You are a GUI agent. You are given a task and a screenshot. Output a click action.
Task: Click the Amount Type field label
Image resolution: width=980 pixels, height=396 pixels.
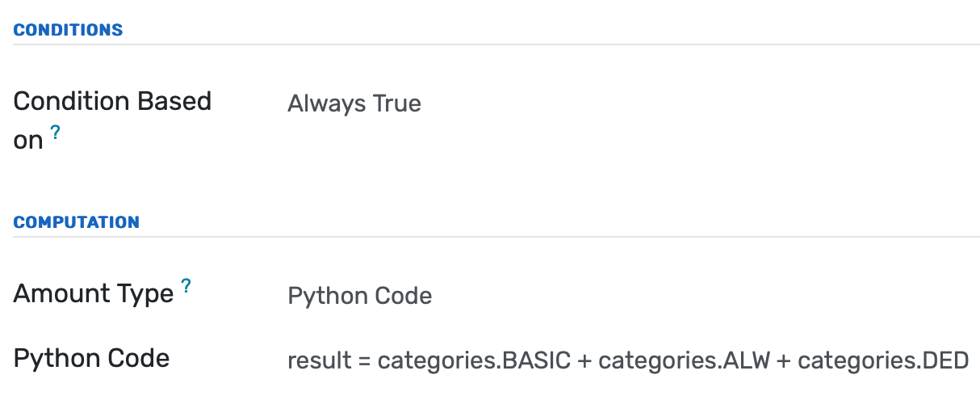[x=94, y=293]
